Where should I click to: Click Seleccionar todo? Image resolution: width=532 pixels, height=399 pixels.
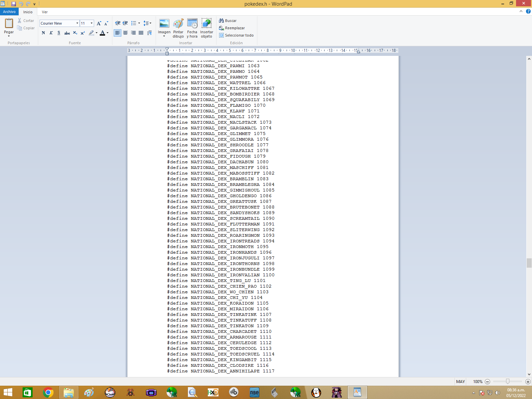coord(236,35)
